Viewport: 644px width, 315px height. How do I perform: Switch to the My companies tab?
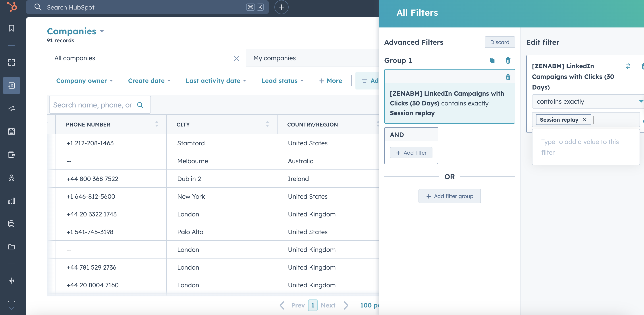point(274,58)
